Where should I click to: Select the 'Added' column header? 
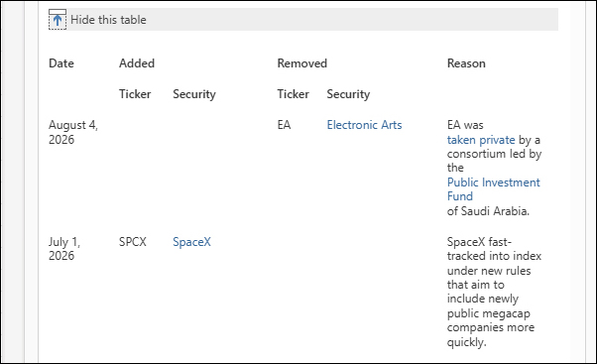[x=137, y=63]
